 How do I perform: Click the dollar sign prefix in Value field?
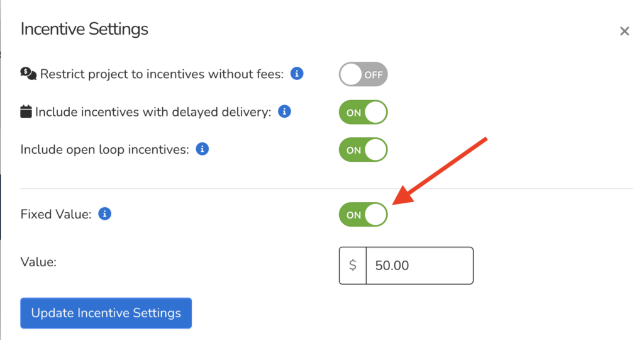click(353, 265)
